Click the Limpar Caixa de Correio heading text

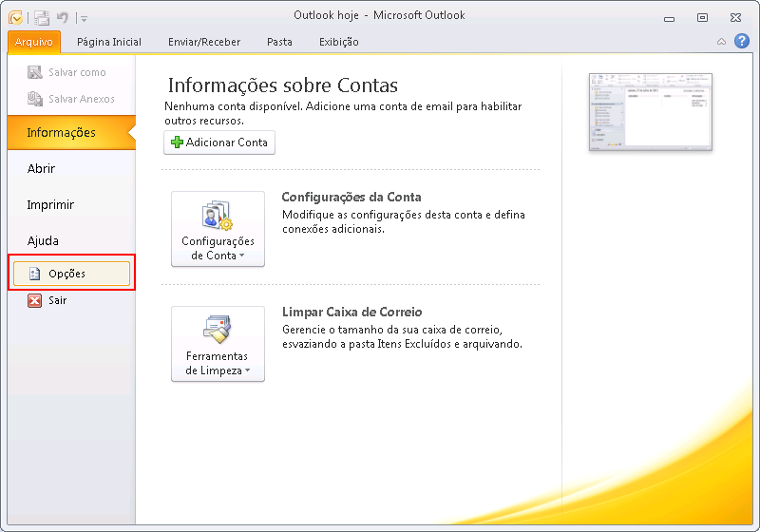[351, 312]
